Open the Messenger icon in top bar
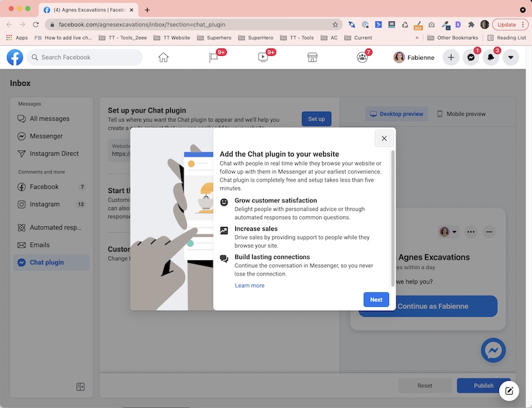Viewport: 532px width, 408px height. [x=471, y=57]
